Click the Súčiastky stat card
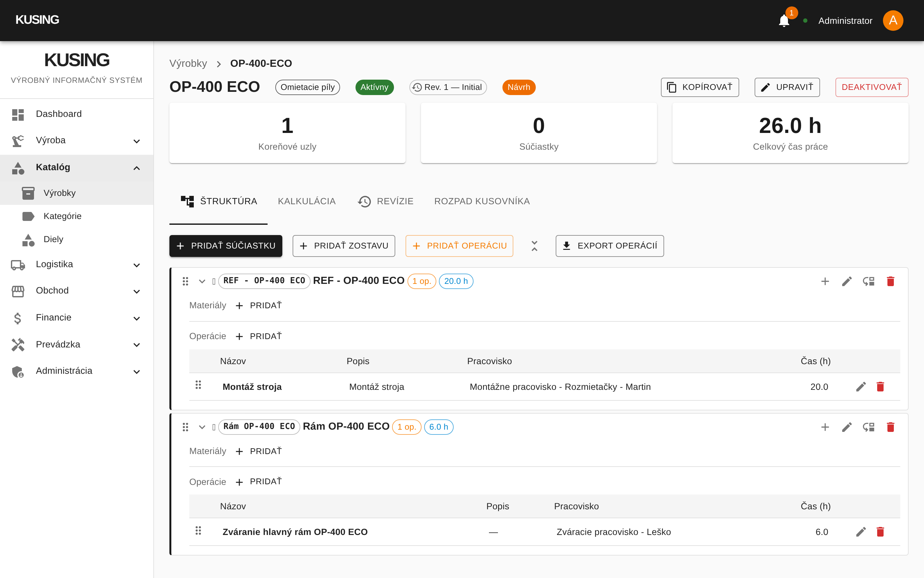The width and height of the screenshot is (924, 578). pyautogui.click(x=538, y=133)
